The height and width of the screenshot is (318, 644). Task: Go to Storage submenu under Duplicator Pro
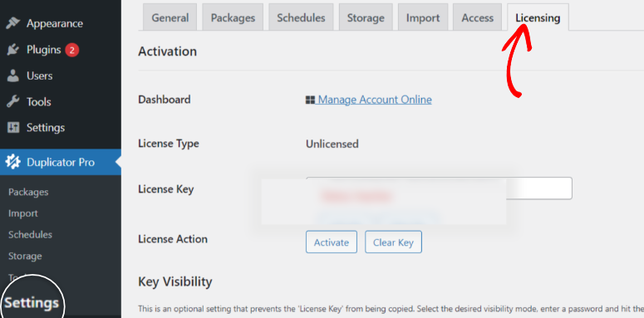(x=25, y=256)
